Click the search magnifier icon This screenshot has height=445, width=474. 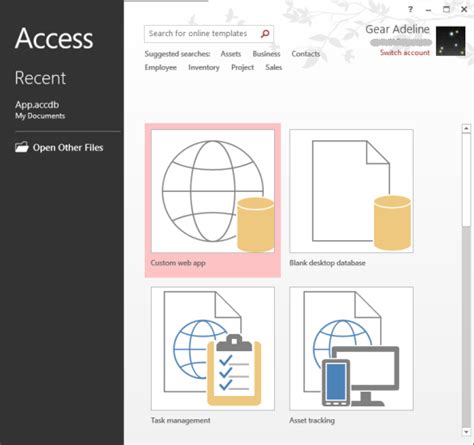[x=265, y=33]
